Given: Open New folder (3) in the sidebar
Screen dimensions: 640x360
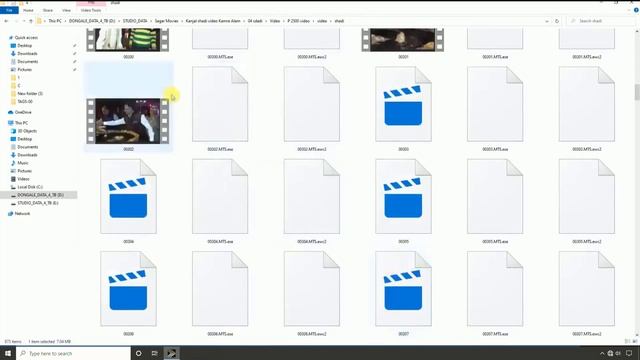Looking at the screenshot, I should click(x=30, y=93).
